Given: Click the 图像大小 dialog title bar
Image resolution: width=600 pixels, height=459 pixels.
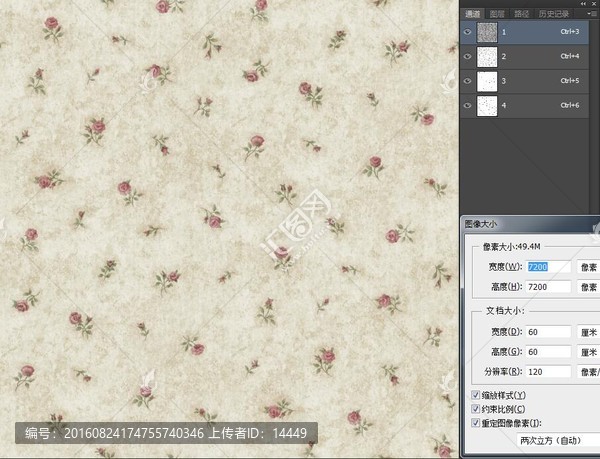Looking at the screenshot, I should (531, 224).
